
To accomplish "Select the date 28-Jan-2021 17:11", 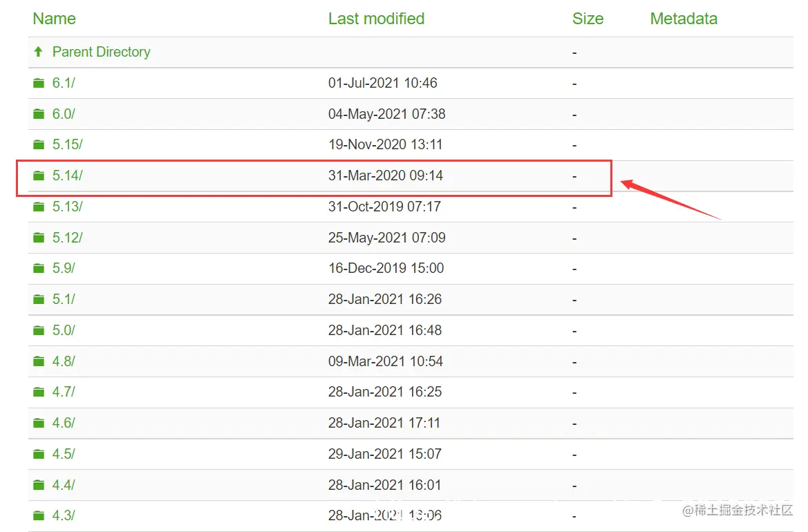I will coord(384,423).
